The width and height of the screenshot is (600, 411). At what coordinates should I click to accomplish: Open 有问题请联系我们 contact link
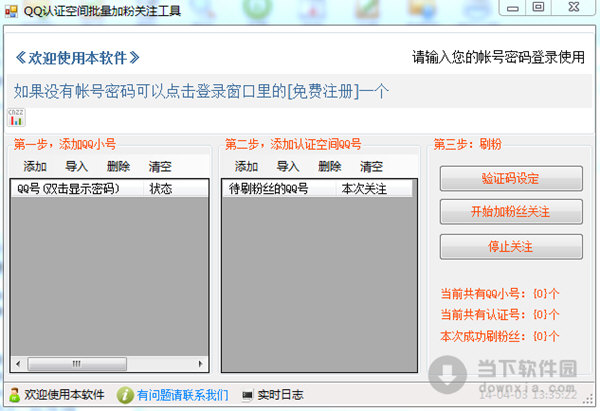(183, 395)
